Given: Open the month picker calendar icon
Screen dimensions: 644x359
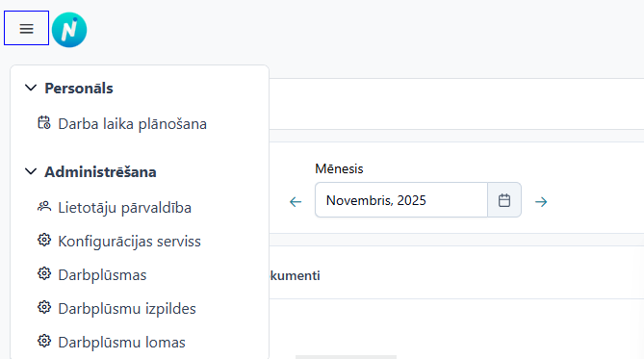Looking at the screenshot, I should 504,200.
